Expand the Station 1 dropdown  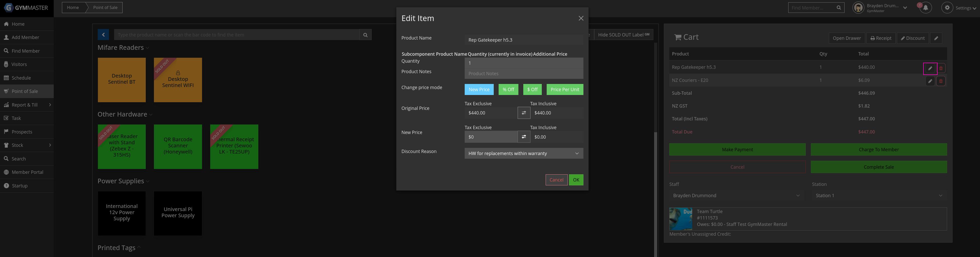(878, 196)
